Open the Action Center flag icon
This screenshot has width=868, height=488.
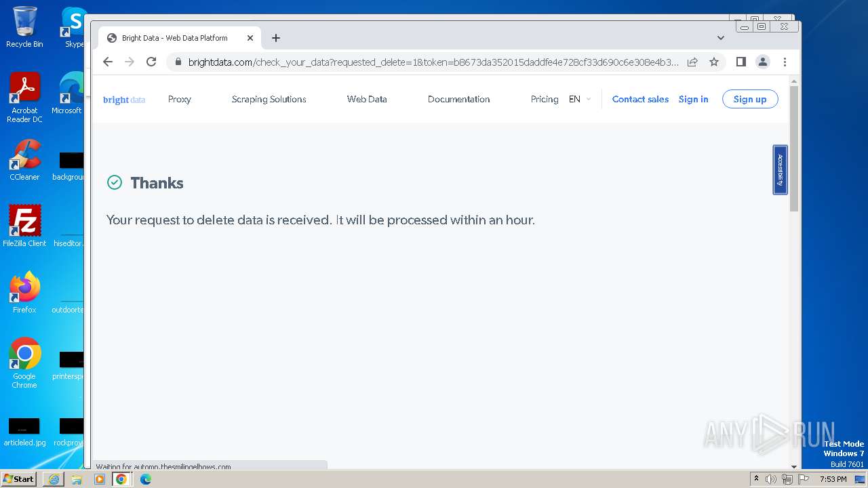[804, 479]
